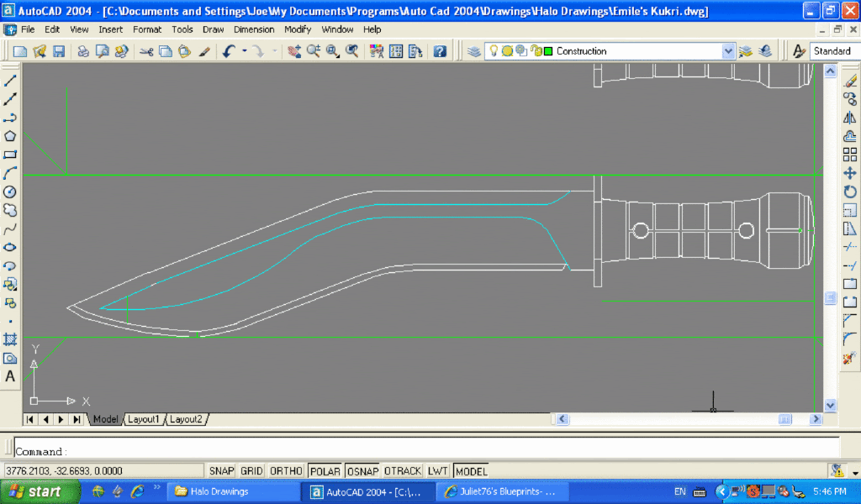Open the Draw menu
Image resolution: width=861 pixels, height=504 pixels.
tap(213, 29)
